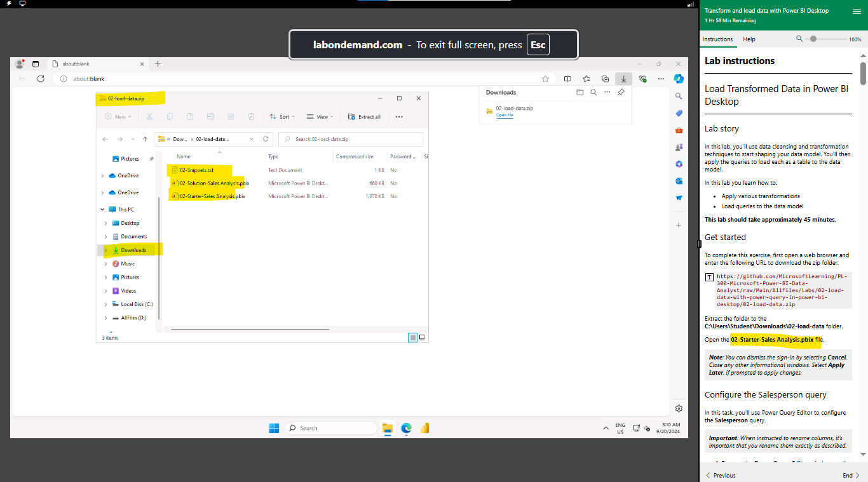This screenshot has height=482, width=868.
Task: Select 02-Solution-Sales Analysis.pbix file
Action: (214, 183)
